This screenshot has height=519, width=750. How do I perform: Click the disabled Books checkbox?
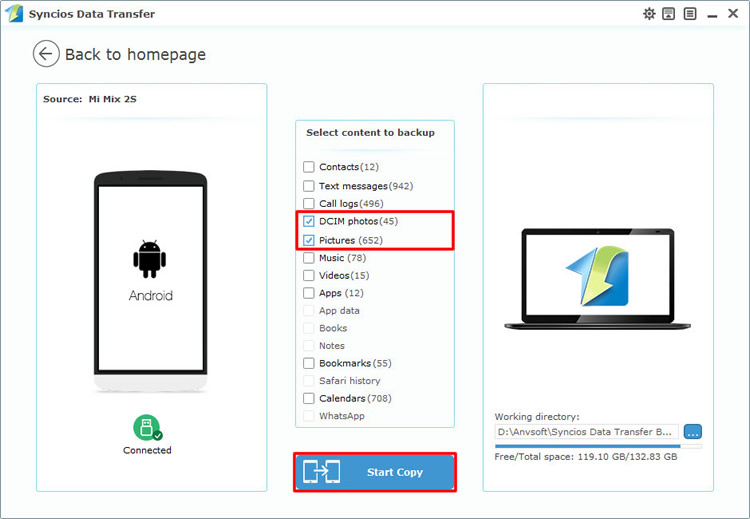pos(309,328)
